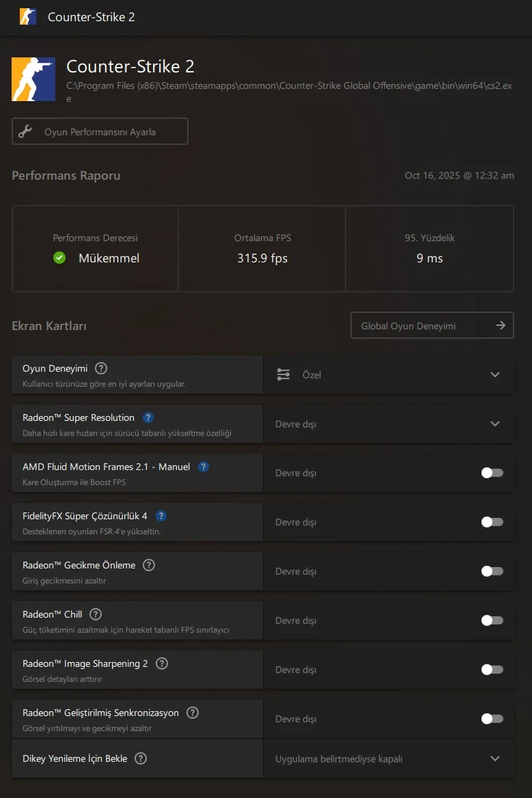Enable AMD Fluid Motion Frames 2.1 toggle
This screenshot has height=798, width=532.
coord(492,473)
